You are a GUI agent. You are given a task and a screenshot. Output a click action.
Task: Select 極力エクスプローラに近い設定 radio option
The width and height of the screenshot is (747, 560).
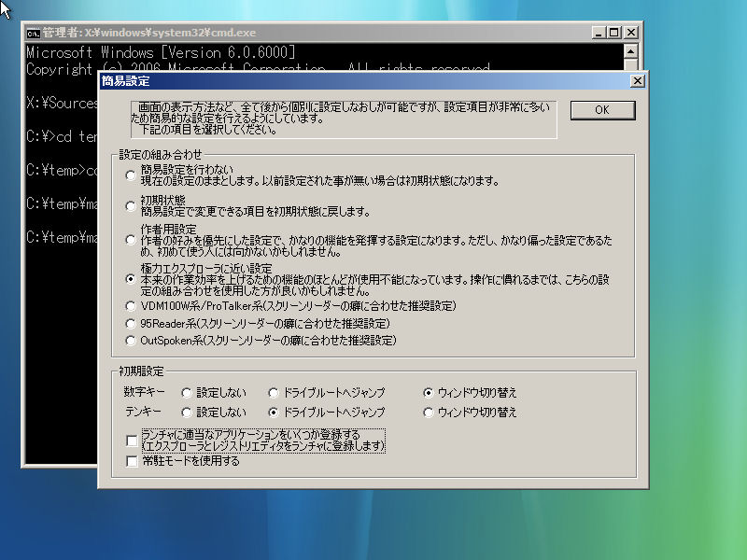(x=131, y=279)
